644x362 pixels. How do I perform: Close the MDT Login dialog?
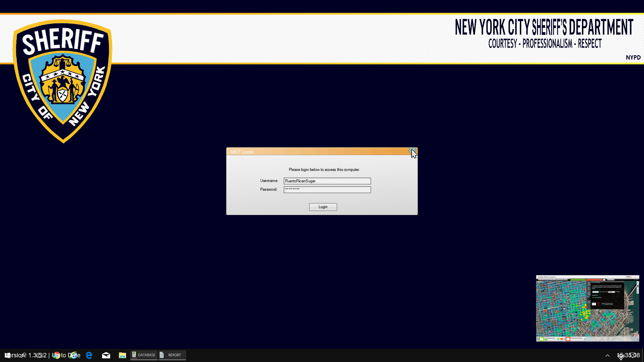[412, 151]
